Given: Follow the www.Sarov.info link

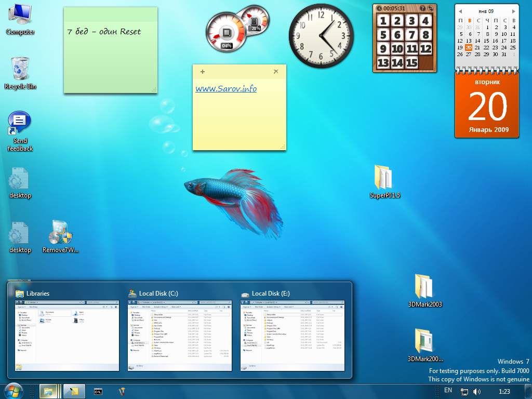Looking at the screenshot, I should [226, 89].
